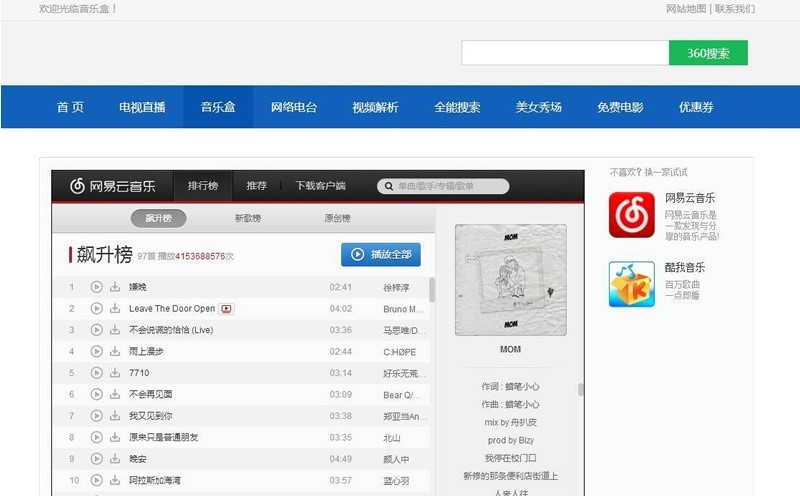Switch to the 新歌榜 chart tab
Screen dimensions: 800x496
point(248,218)
